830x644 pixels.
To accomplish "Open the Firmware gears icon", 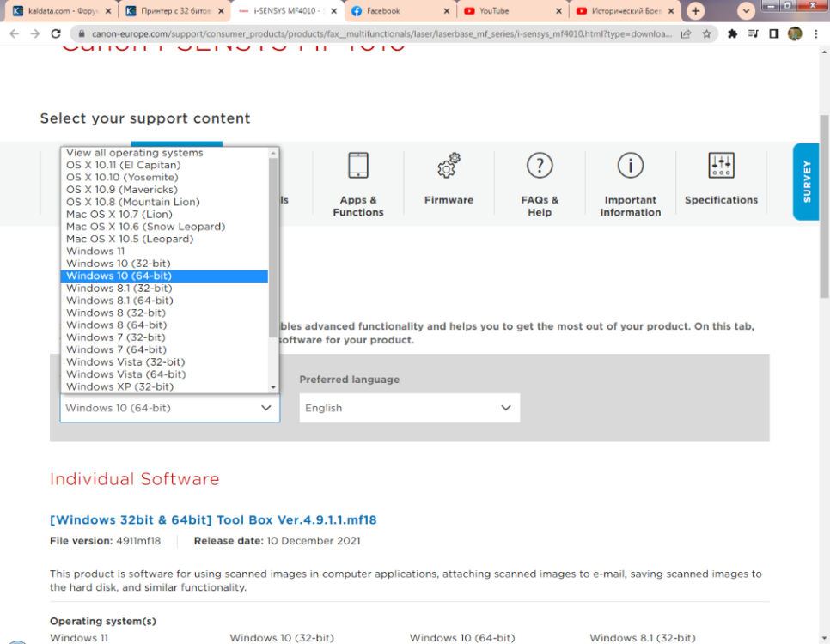I will pyautogui.click(x=449, y=165).
